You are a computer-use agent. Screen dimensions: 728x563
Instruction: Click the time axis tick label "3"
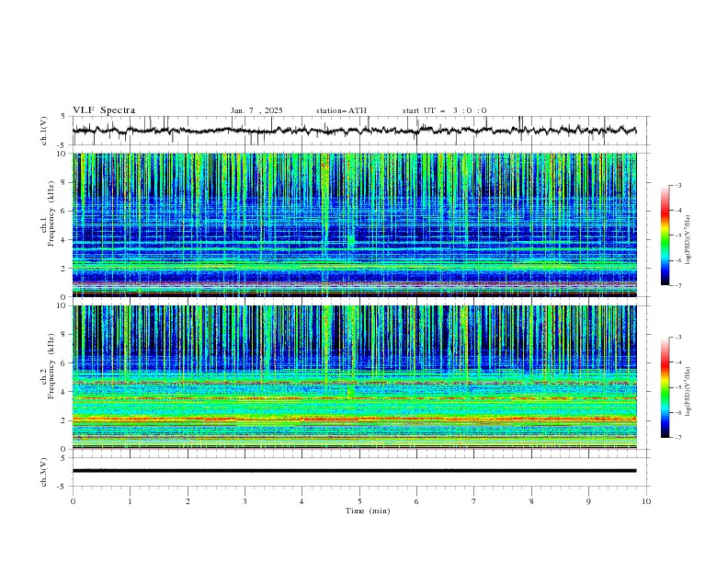click(245, 501)
